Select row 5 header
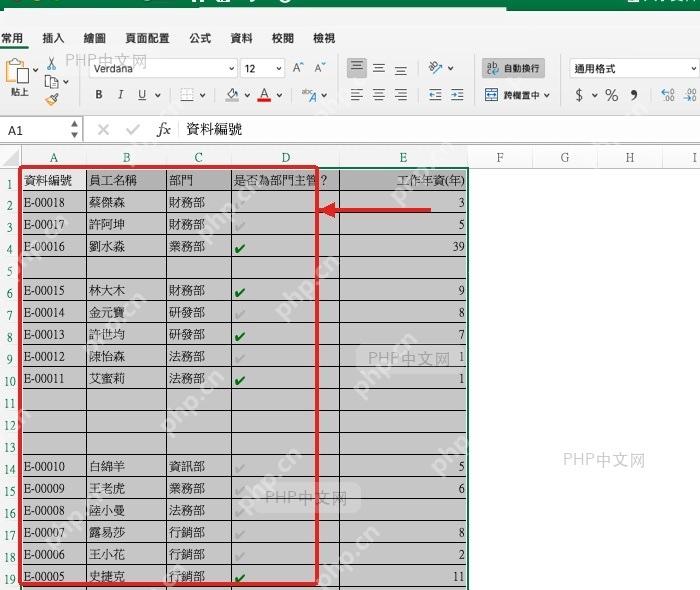The image size is (700, 590). [10, 271]
